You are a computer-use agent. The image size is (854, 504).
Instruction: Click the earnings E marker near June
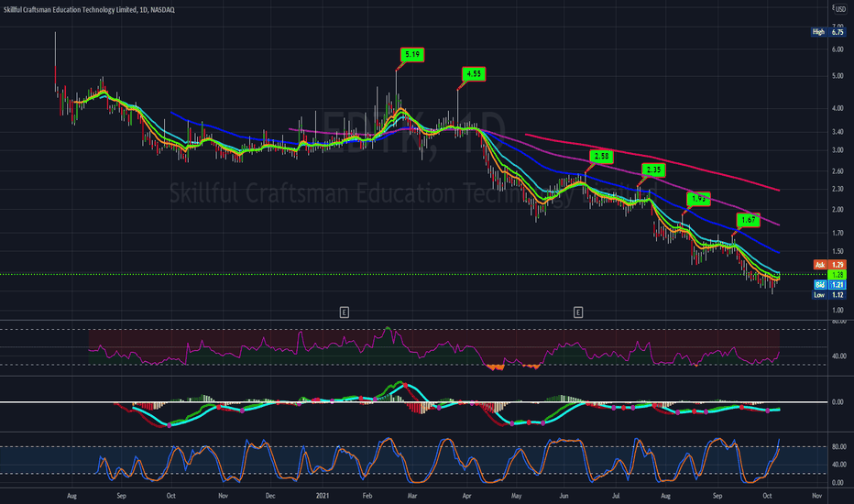578,312
